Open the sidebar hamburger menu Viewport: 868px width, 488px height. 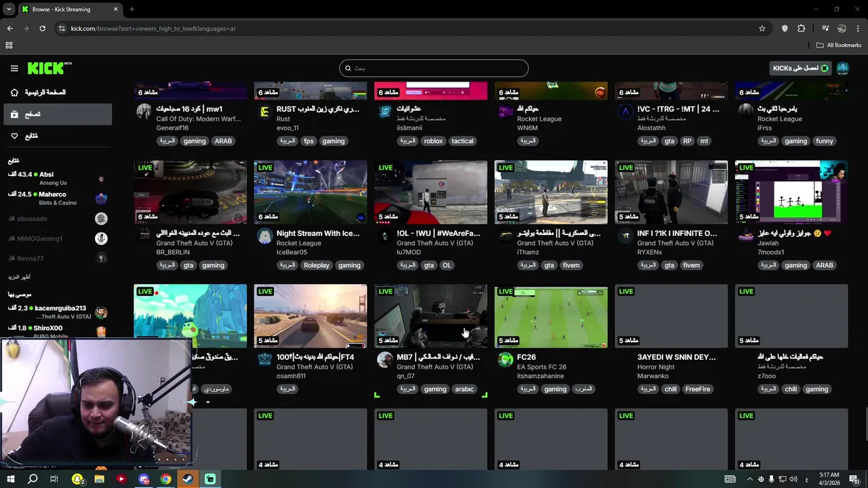point(14,68)
